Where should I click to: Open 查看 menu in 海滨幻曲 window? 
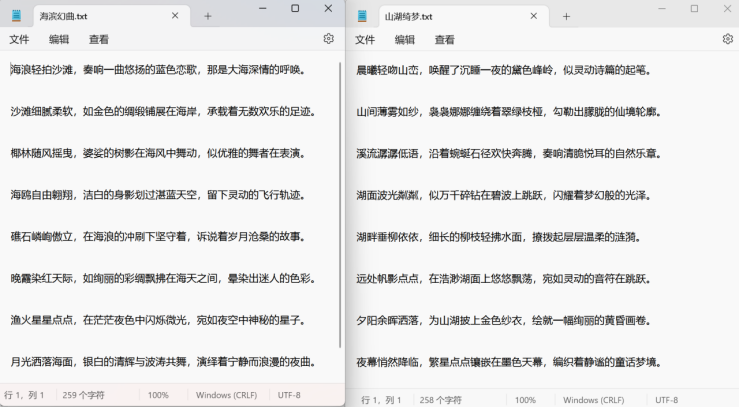99,40
